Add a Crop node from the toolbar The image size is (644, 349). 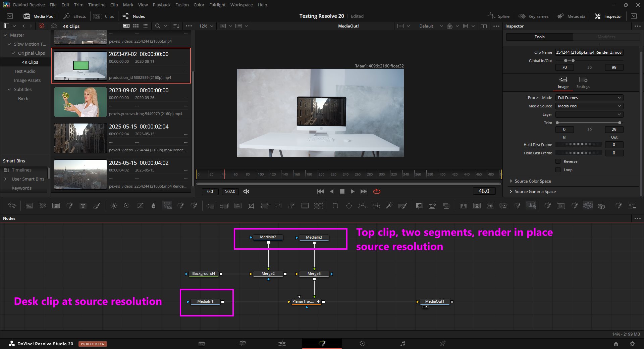(251, 206)
